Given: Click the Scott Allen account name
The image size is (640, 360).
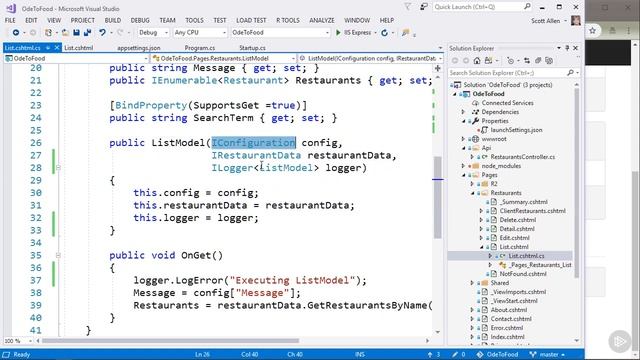Looking at the screenshot, I should click(546, 21).
